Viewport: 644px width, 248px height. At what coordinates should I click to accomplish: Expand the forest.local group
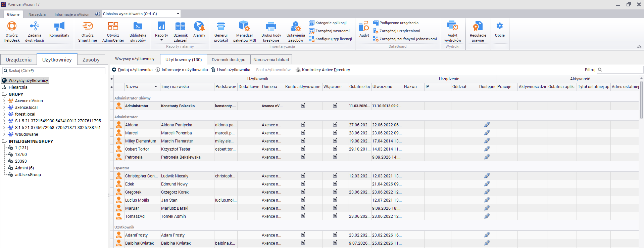tap(4, 114)
